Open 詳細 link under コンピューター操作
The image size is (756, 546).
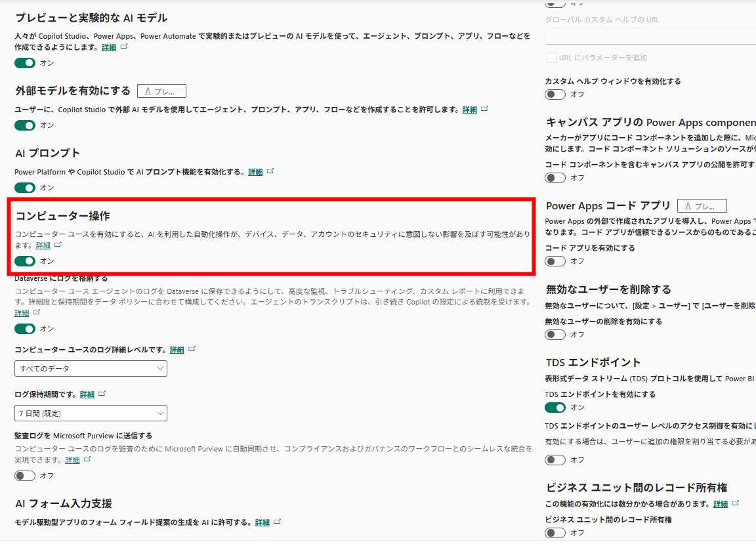(x=43, y=245)
